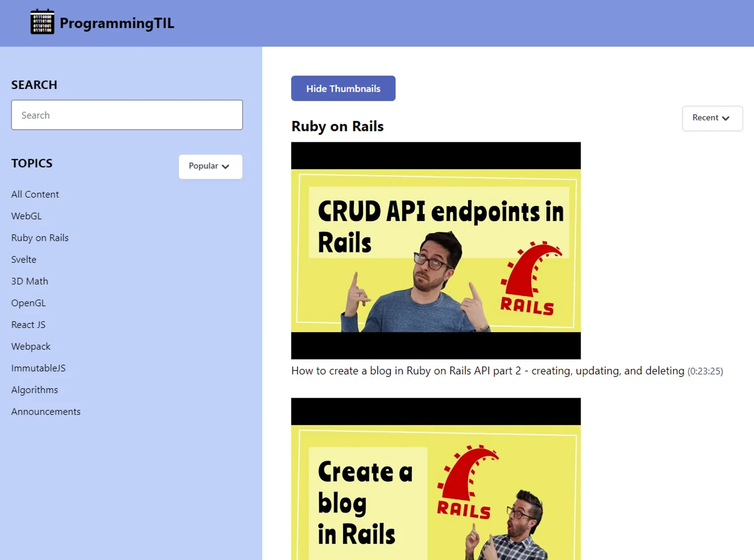The height and width of the screenshot is (560, 754).
Task: Focus the Search input field
Action: click(127, 115)
